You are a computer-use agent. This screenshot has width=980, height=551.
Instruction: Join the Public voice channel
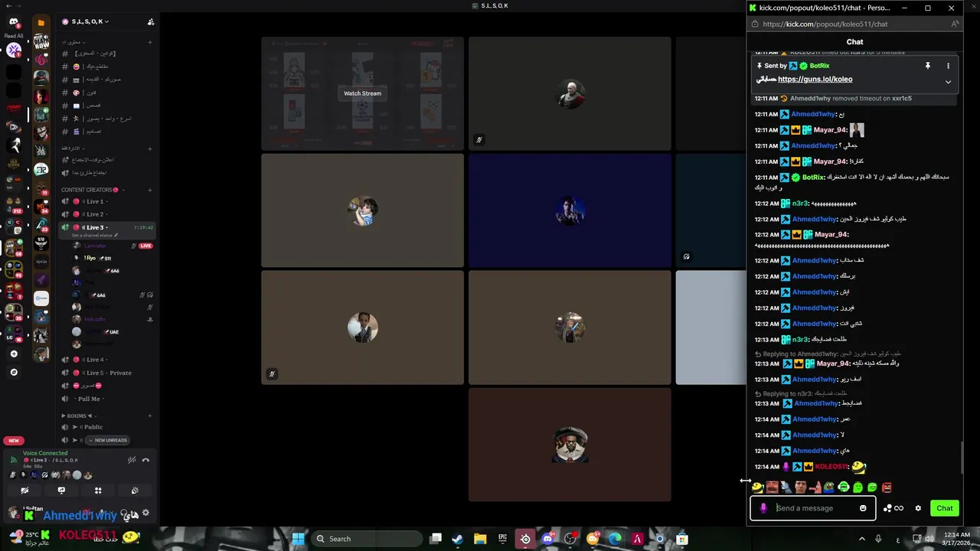tap(107, 427)
